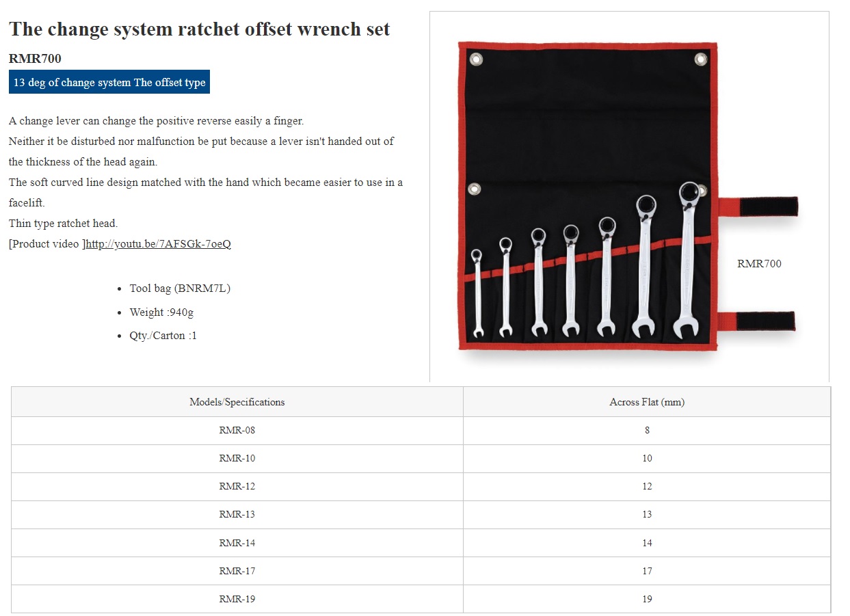This screenshot has width=850, height=616.
Task: Click the RMR700 caption beside the photo
Action: [759, 264]
